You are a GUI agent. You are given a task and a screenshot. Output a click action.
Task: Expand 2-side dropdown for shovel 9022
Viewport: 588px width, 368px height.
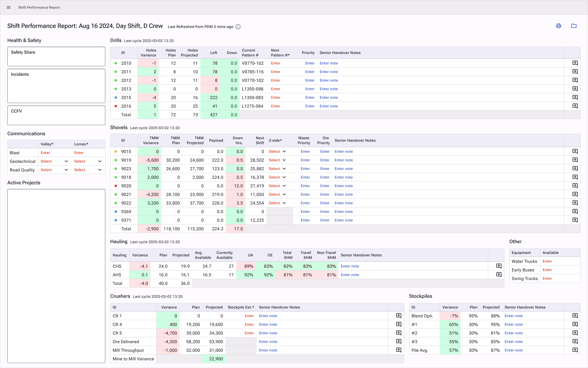point(277,203)
